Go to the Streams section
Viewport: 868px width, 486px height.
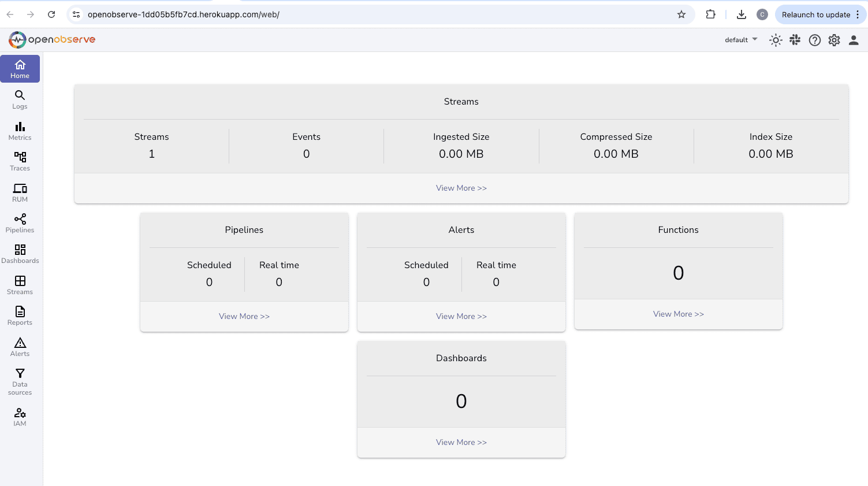(20, 285)
